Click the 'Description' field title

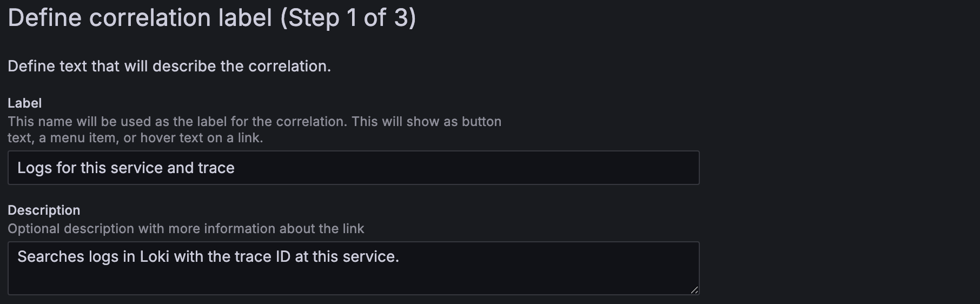(x=44, y=210)
